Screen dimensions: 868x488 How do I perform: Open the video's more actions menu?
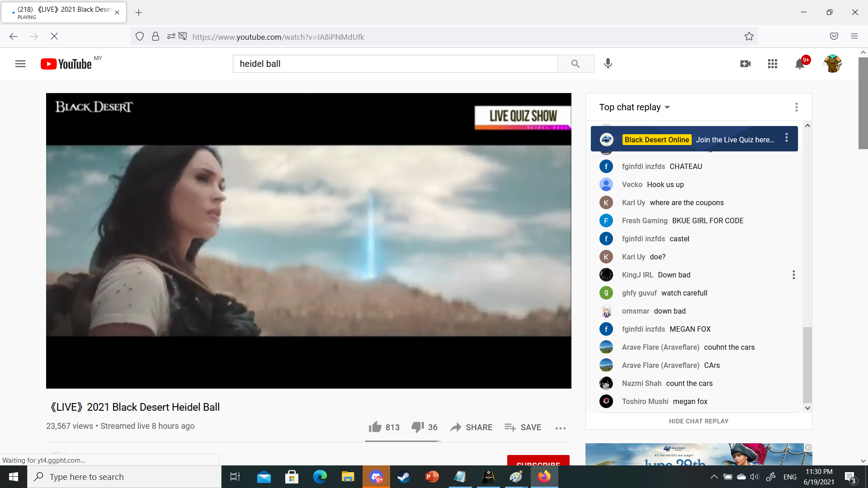point(560,428)
